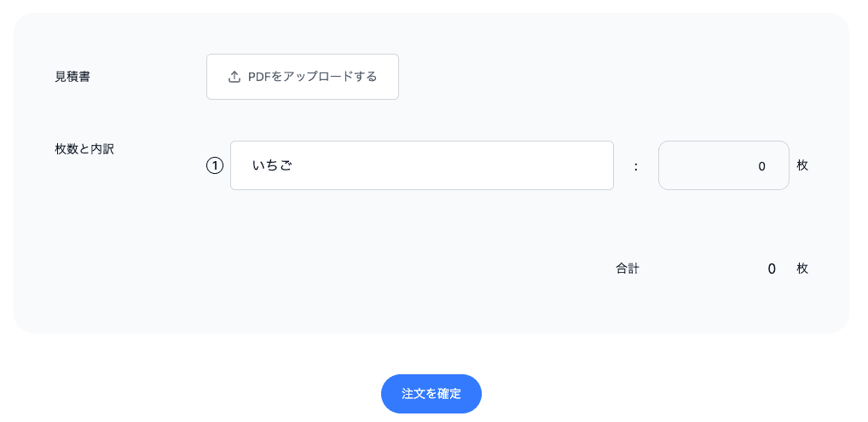
Task: Click "枚" unit beside the quantity field
Action: click(802, 165)
